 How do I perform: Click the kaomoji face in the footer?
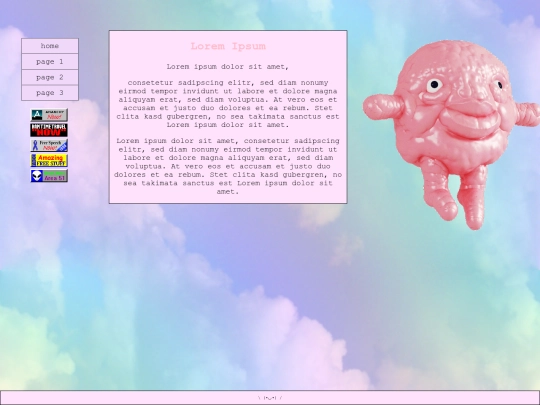pyautogui.click(x=270, y=398)
